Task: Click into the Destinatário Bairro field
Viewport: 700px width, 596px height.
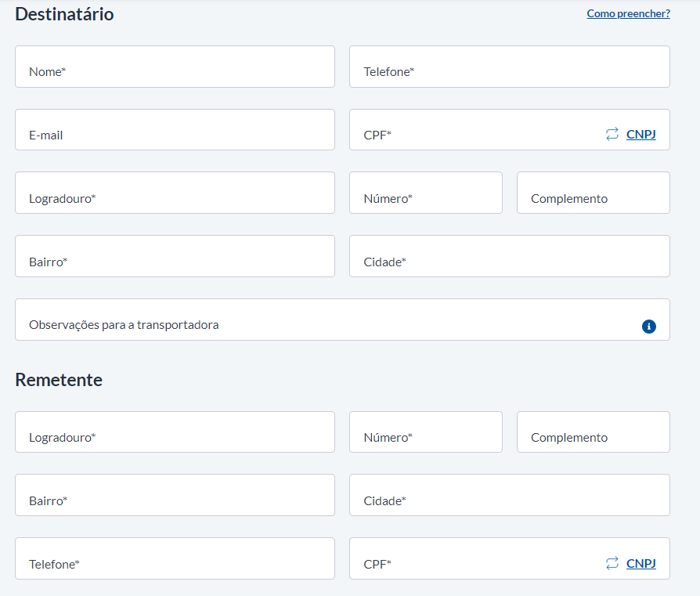Action: coord(175,256)
